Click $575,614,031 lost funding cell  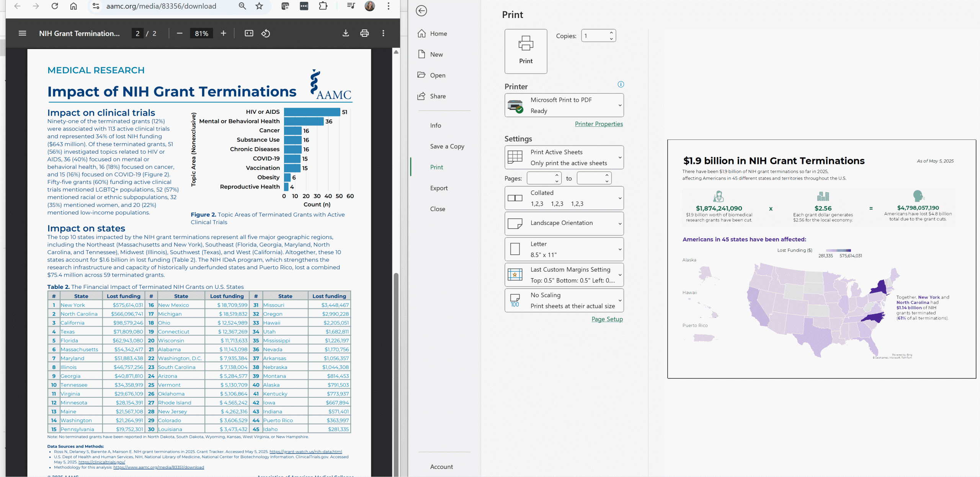pyautogui.click(x=124, y=305)
